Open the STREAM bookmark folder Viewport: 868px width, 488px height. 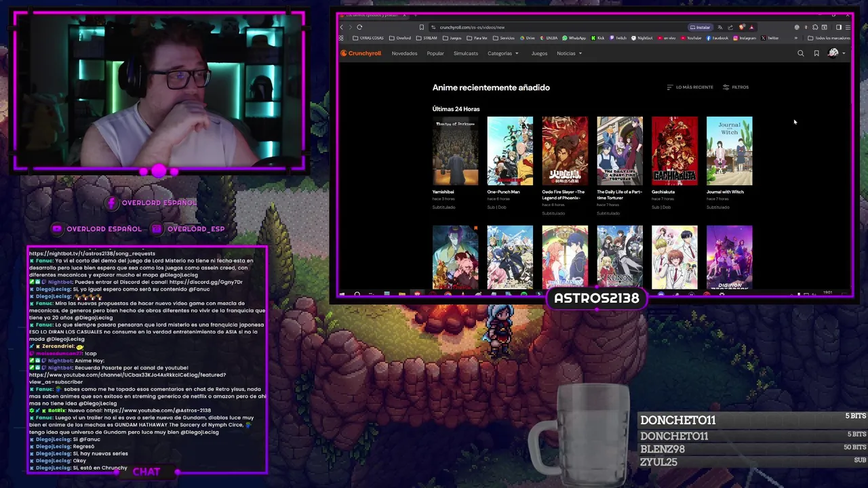(427, 38)
